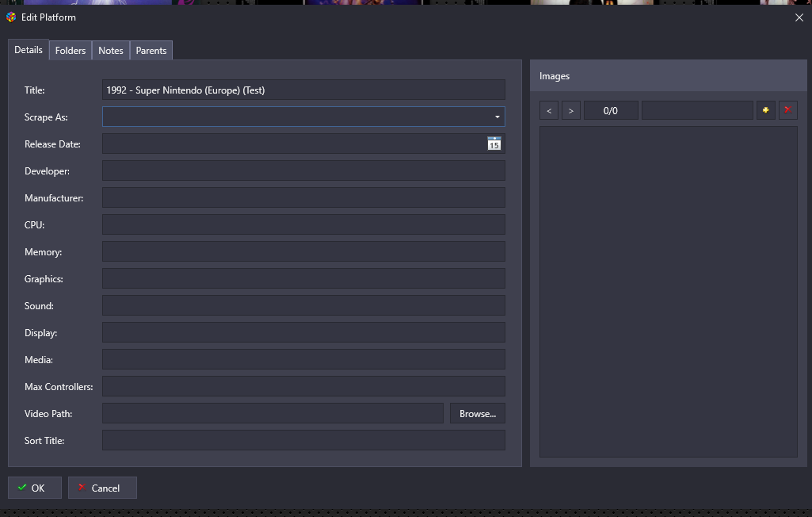Viewport: 812px width, 517px height.
Task: Discard changes with Cancel button
Action: [x=102, y=488]
